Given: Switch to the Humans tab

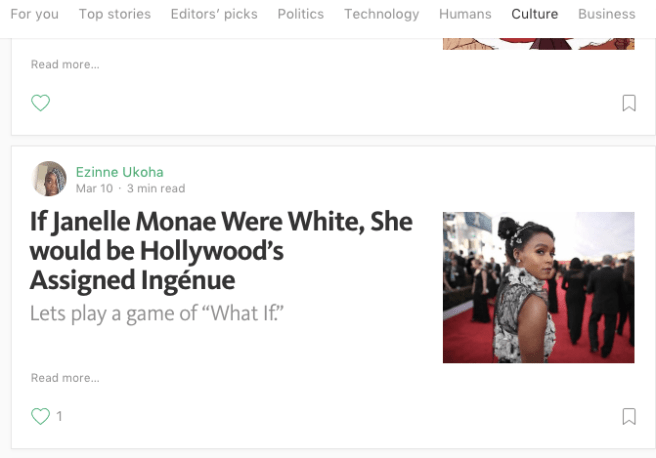Looking at the screenshot, I should 465,14.
